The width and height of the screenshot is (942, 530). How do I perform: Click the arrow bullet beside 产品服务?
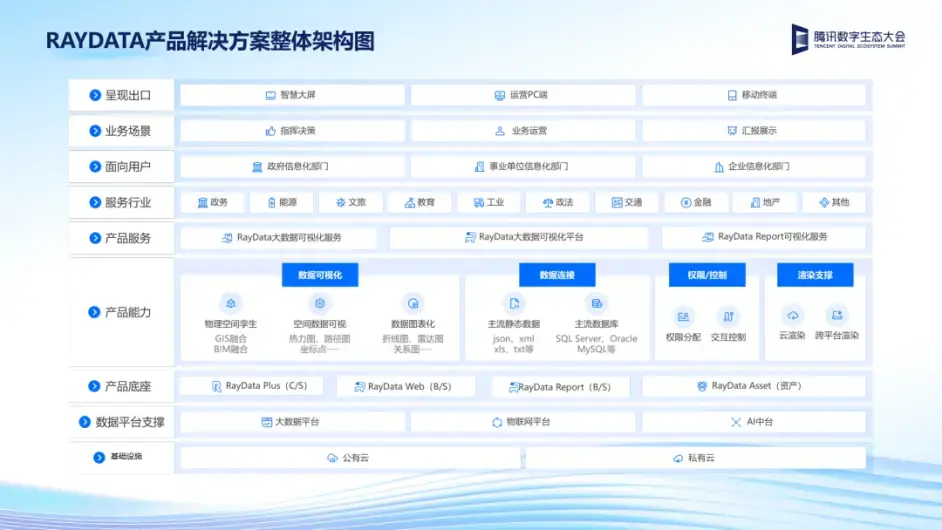95,238
